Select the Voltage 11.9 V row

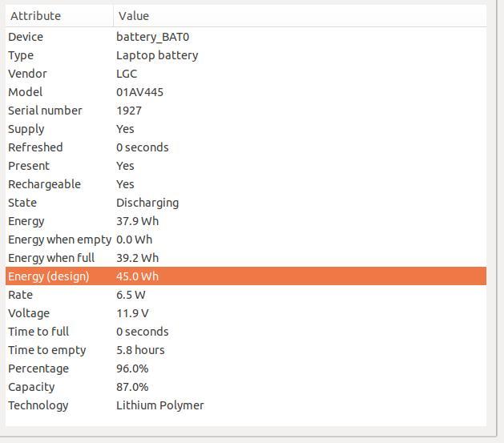click(246, 313)
